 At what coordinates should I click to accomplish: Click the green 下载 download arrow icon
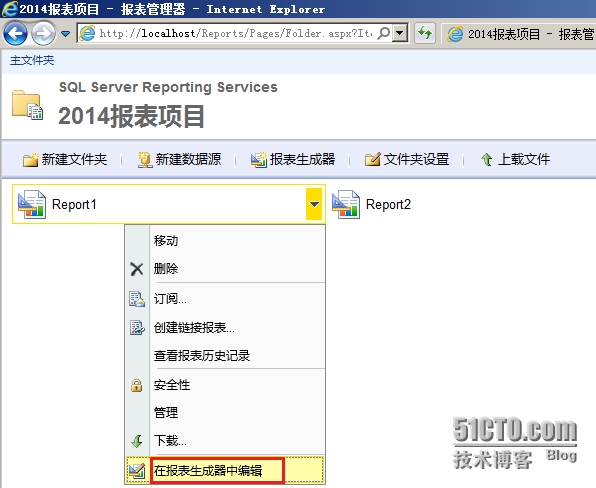137,441
